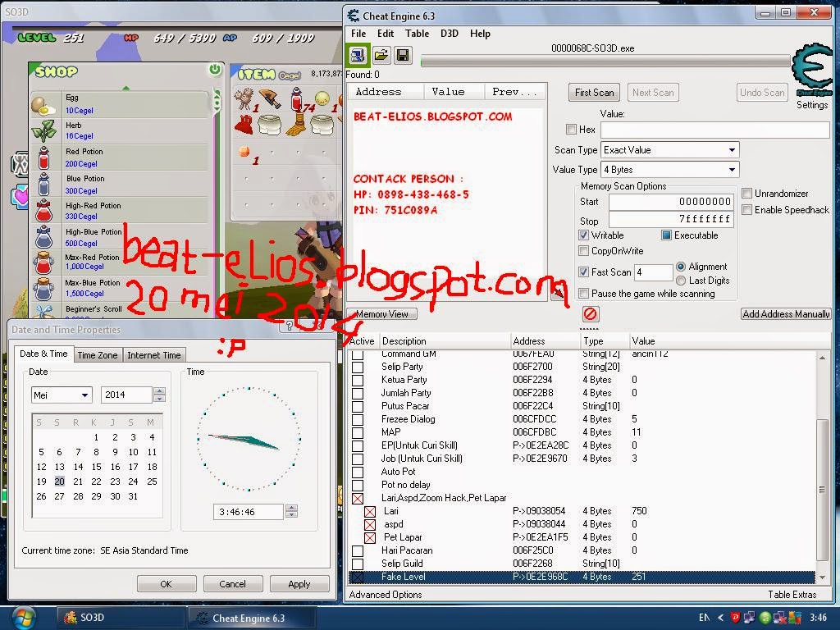This screenshot has height=630, width=840.
Task: Confirm date dialog with OK
Action: click(166, 584)
